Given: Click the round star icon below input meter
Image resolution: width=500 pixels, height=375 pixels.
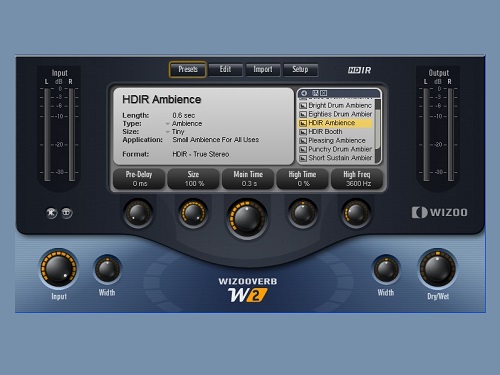Looking at the screenshot, I should (x=52, y=213).
